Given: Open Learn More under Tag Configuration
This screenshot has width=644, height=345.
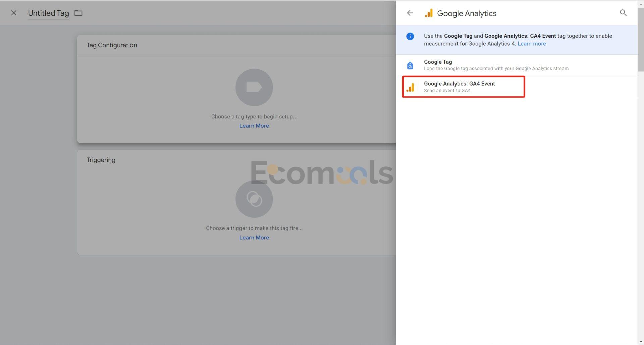Looking at the screenshot, I should pos(254,126).
